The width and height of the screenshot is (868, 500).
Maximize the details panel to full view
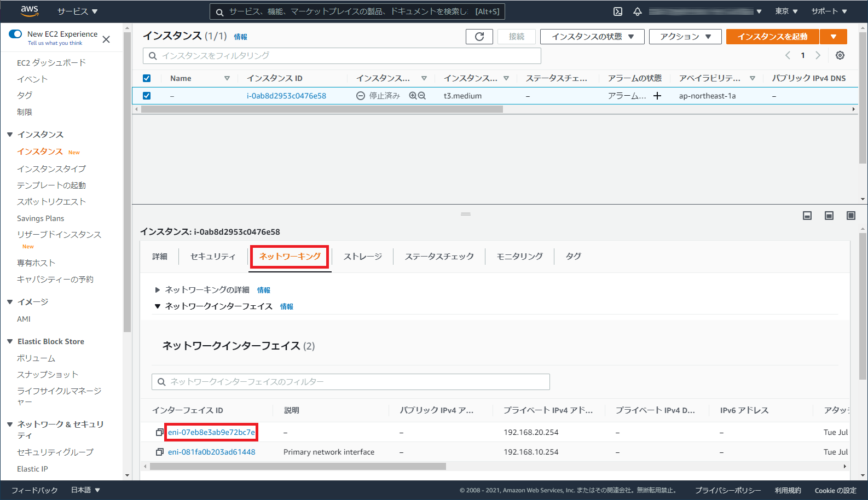point(850,216)
